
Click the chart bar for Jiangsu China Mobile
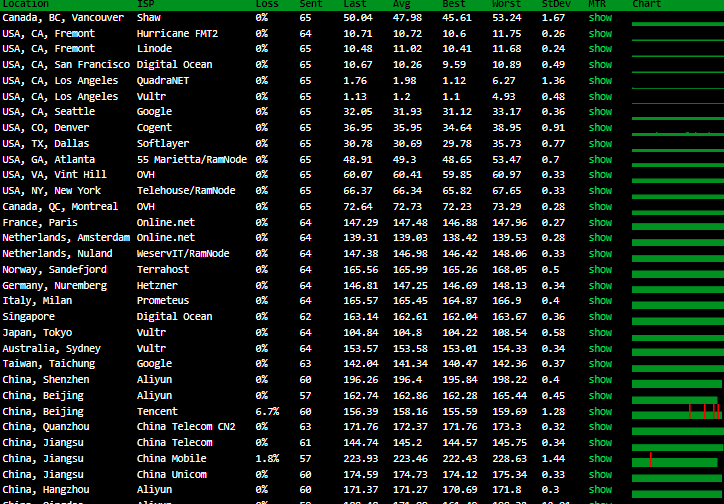click(675, 459)
